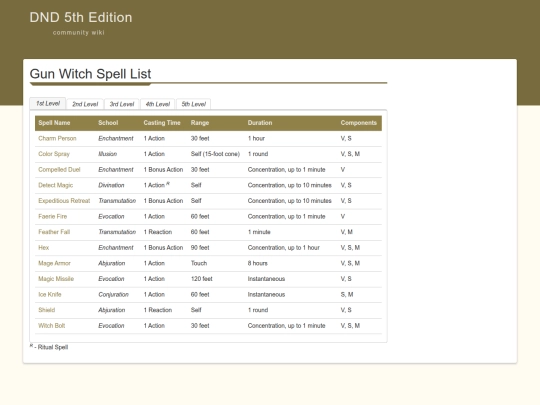Click the Duration column header

(260, 123)
